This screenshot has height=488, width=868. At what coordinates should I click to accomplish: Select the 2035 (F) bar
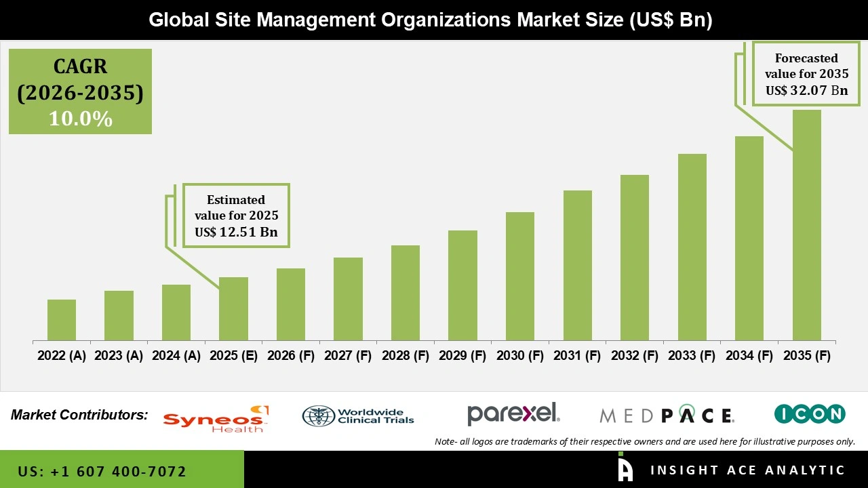coord(806,224)
